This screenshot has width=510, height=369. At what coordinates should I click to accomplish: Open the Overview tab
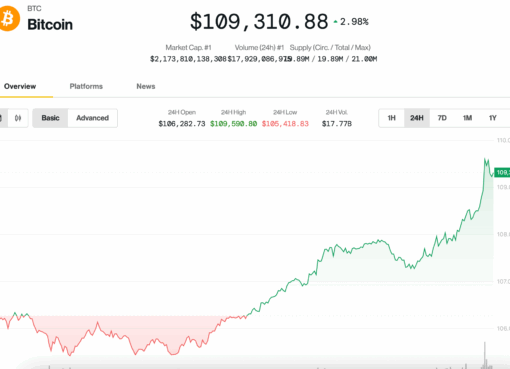[20, 86]
